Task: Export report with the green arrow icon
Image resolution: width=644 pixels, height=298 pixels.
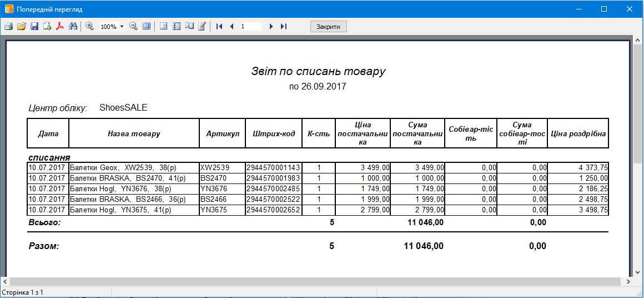Action: tap(47, 26)
